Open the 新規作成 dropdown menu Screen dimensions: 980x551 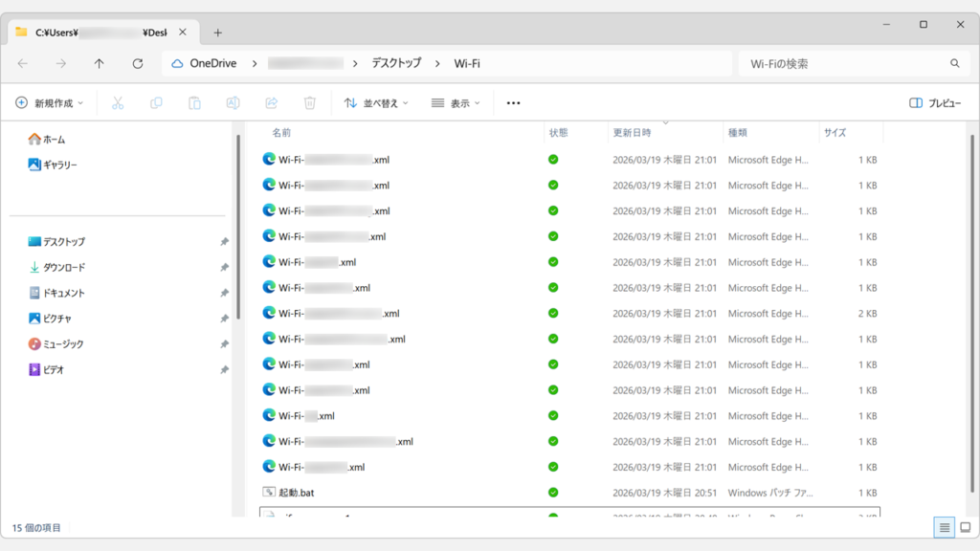coord(48,102)
